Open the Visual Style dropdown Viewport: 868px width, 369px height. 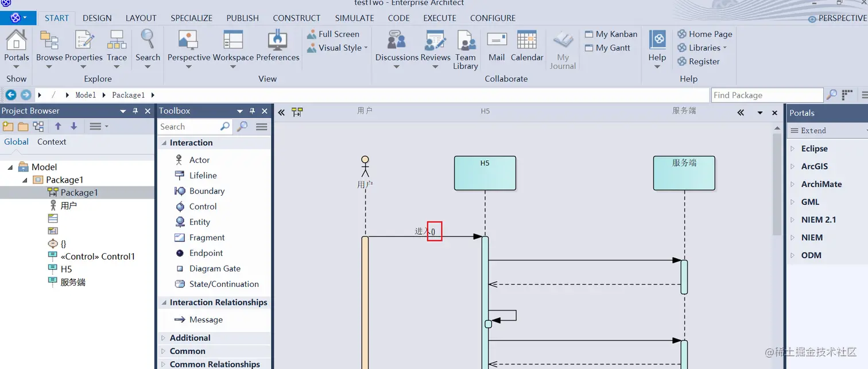click(x=338, y=48)
